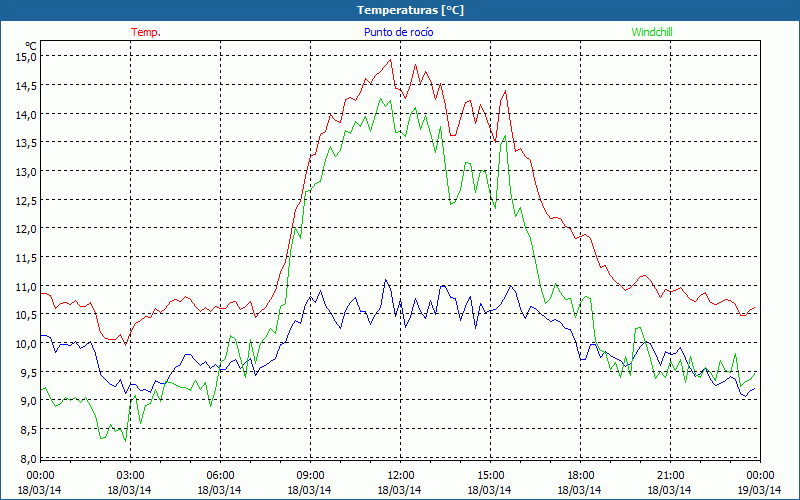Click the 09:00 time axis label
The width and height of the screenshot is (800, 500).
tap(310, 475)
